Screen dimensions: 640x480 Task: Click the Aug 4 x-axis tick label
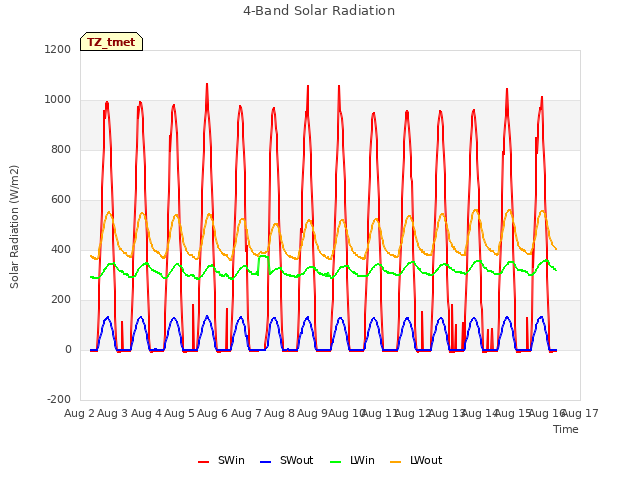tap(146, 413)
